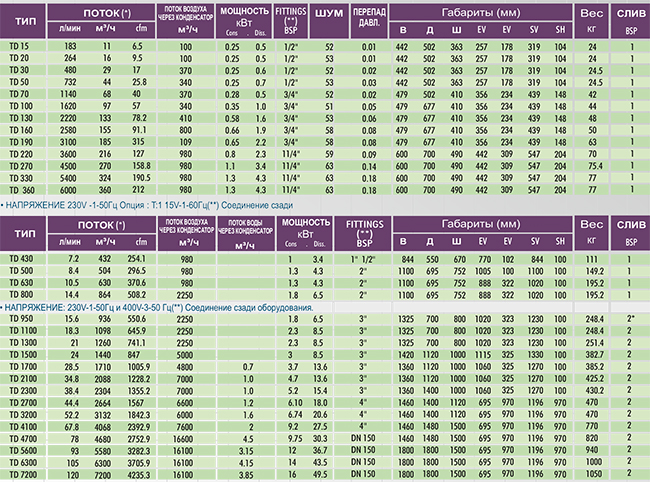Click the TD 1300 type cell
The height and width of the screenshot is (482, 650).
click(x=21, y=342)
